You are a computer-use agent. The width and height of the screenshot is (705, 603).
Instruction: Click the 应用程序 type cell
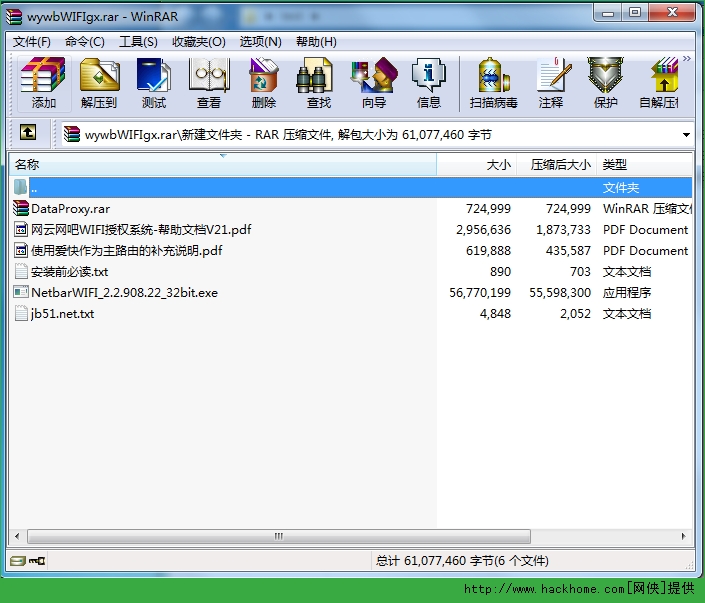[x=627, y=293]
